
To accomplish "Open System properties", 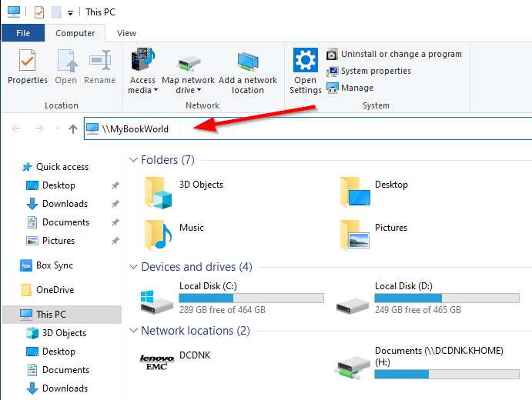I will pyautogui.click(x=369, y=71).
